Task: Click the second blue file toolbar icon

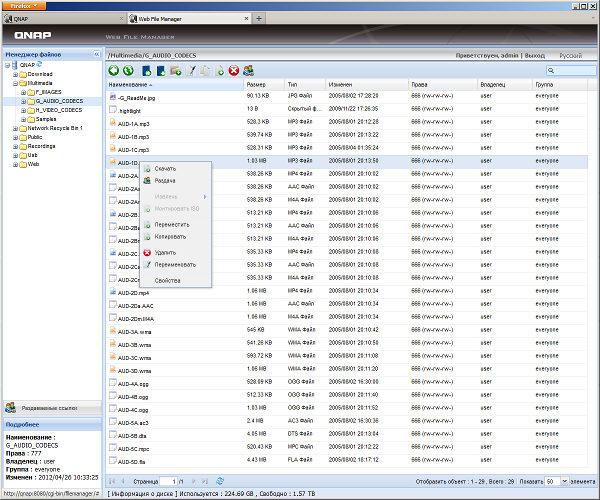Action: pyautogui.click(x=161, y=71)
